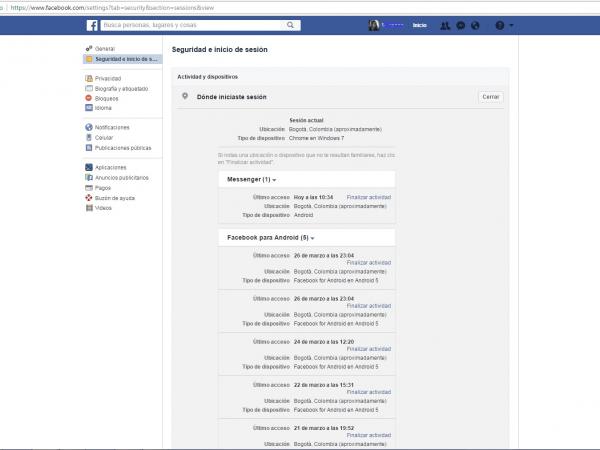Click the Facebook logo icon
The height and width of the screenshot is (450, 600).
92,25
